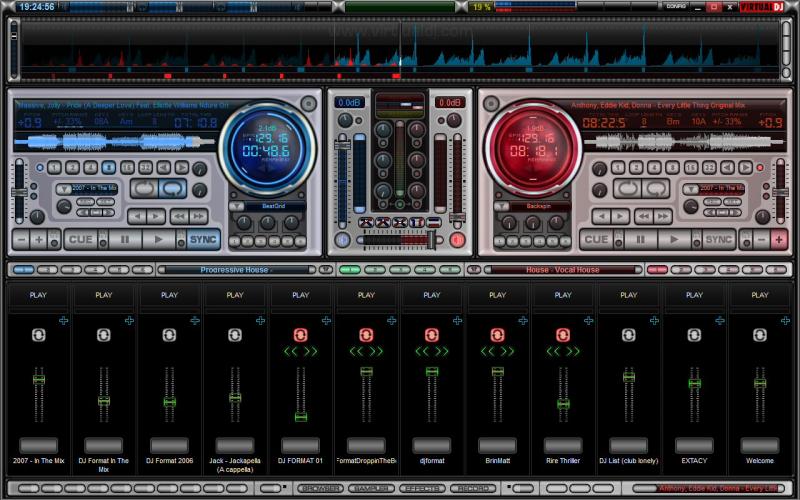Click the left deck loop-in circular arrow button
Viewport: 800px width, 500px height.
(x=144, y=189)
